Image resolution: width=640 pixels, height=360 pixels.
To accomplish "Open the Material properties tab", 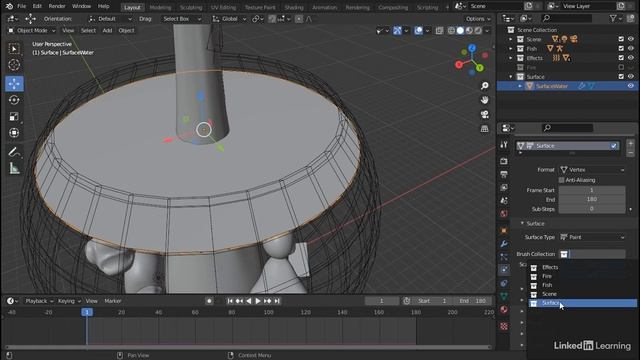I will click(x=504, y=309).
